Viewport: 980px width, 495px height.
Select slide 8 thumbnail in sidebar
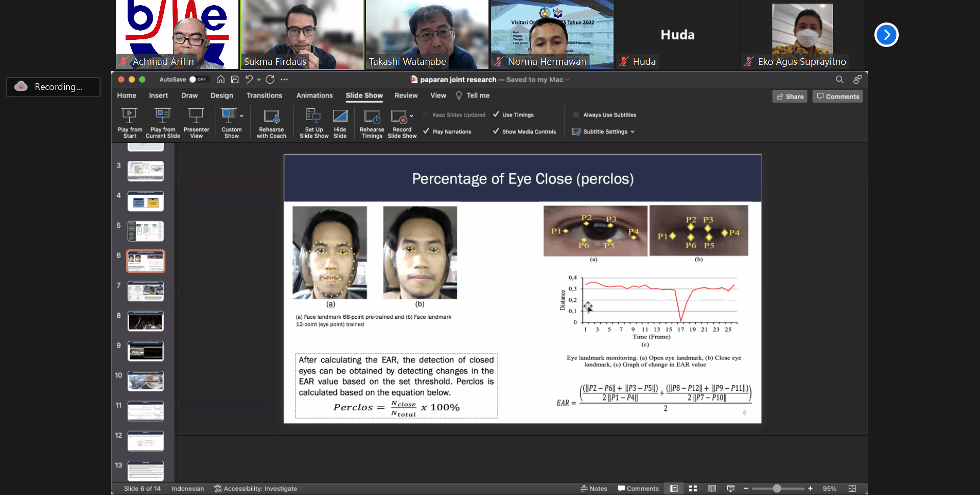point(145,321)
